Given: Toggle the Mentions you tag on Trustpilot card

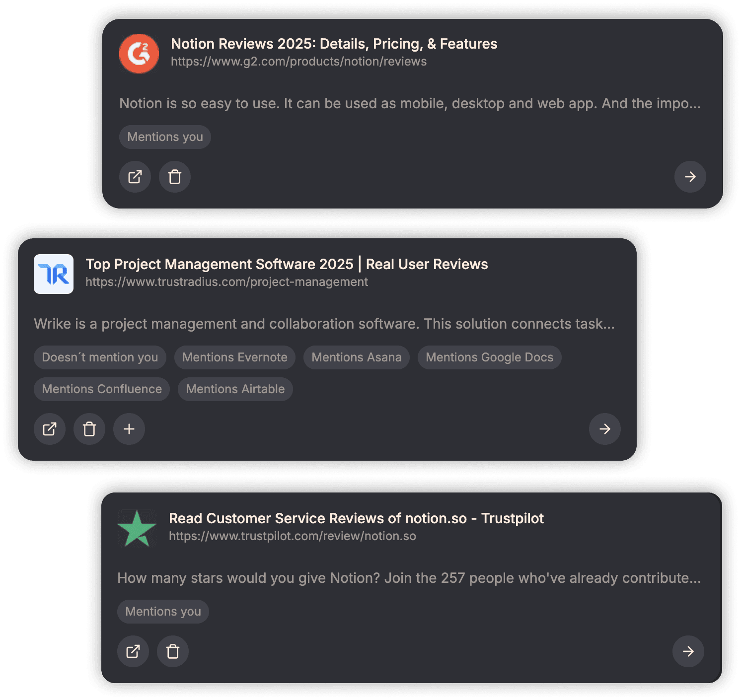Looking at the screenshot, I should 163,612.
